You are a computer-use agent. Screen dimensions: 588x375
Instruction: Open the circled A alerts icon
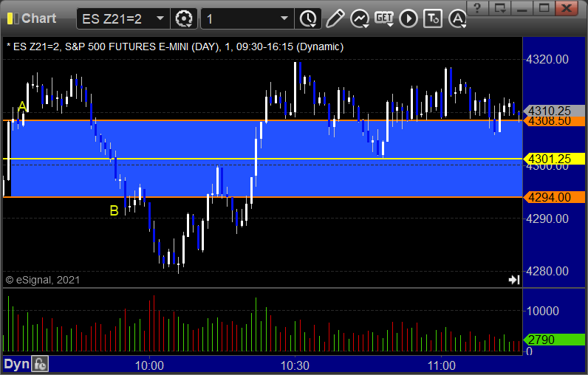tap(457, 18)
